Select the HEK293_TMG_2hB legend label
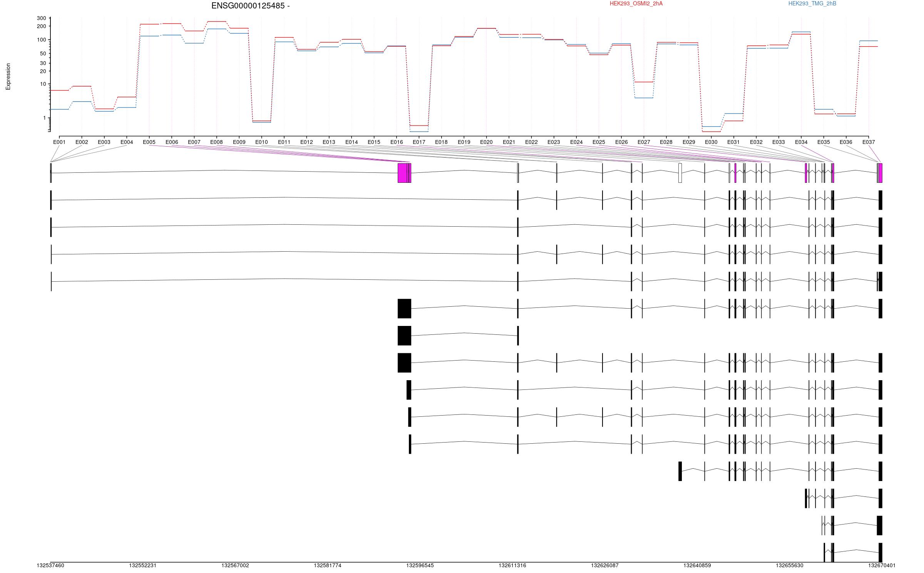 pos(812,3)
